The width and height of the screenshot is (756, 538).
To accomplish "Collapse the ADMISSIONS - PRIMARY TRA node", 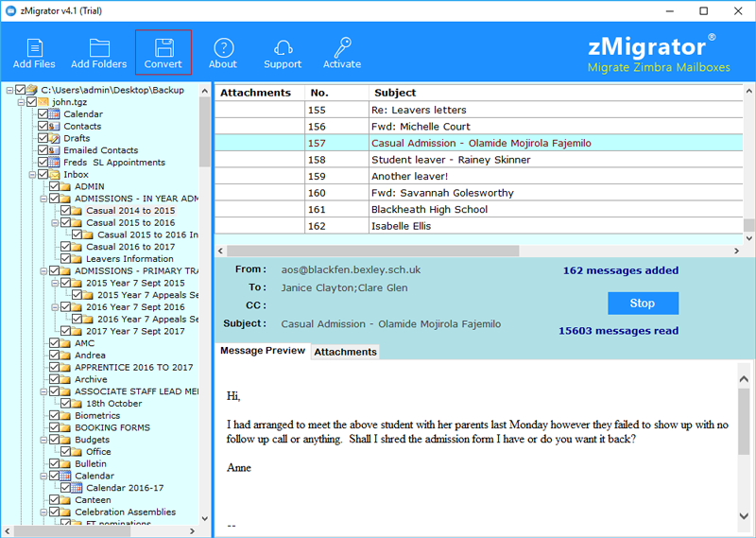I will point(43,271).
